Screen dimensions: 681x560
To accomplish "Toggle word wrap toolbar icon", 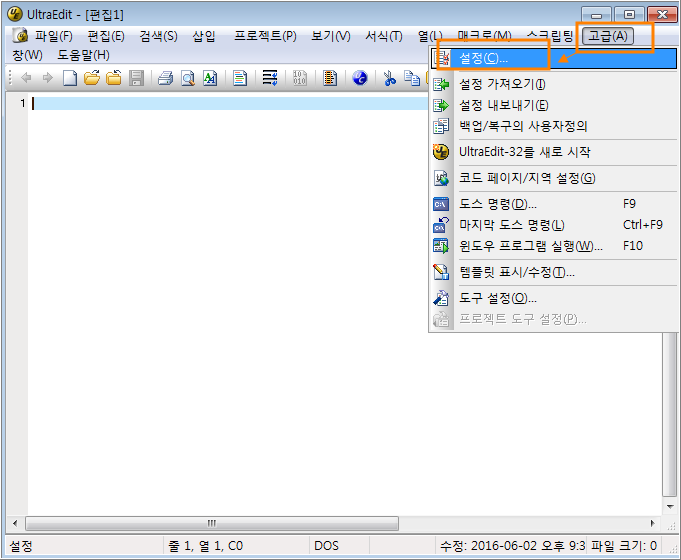I will click(270, 78).
